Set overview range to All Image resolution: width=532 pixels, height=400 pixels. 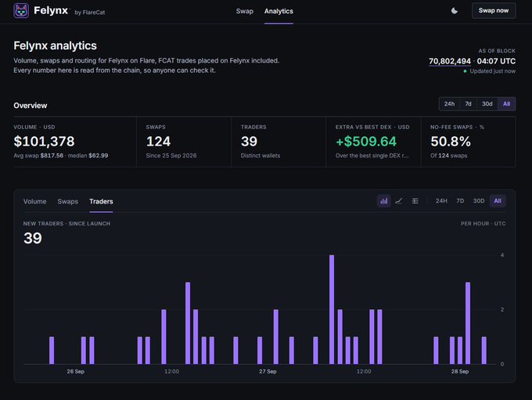click(x=506, y=104)
